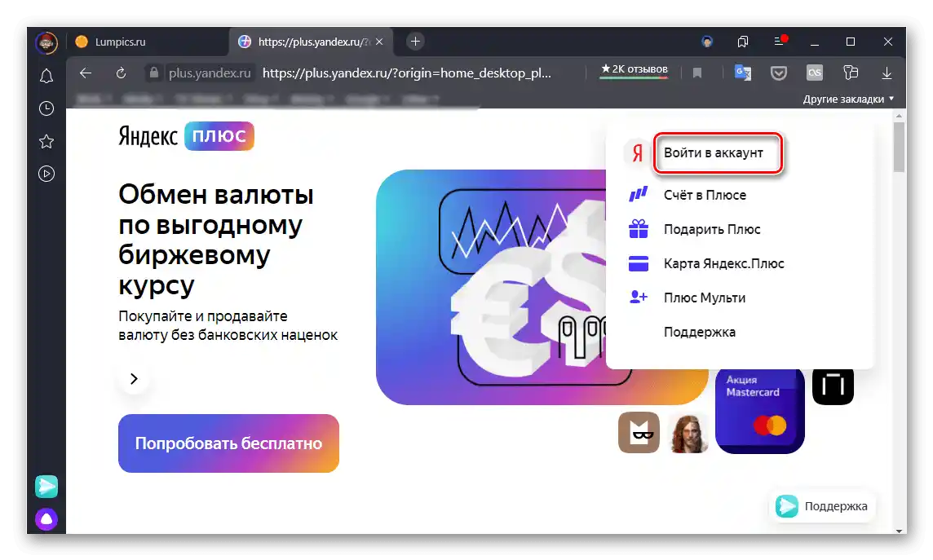The width and height of the screenshot is (933, 560).
Task: Open the browser menu with notification dot
Action: click(x=780, y=41)
